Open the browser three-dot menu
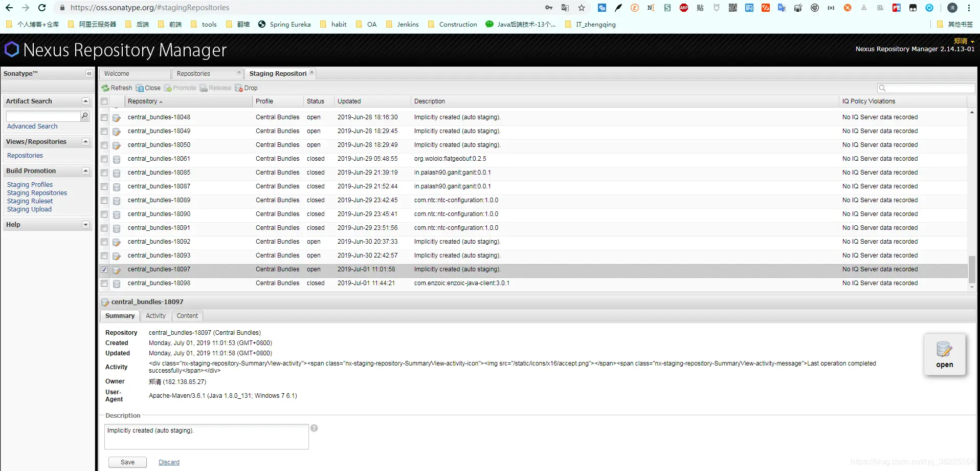This screenshot has height=471, width=980. click(969, 8)
